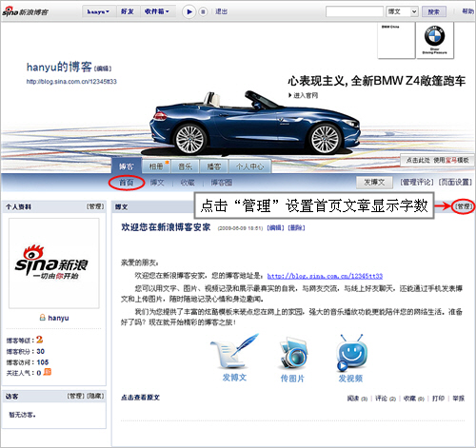This screenshot has height=448, width=476.
Task: Click 点击查看原文 view original link
Action: tap(140, 398)
